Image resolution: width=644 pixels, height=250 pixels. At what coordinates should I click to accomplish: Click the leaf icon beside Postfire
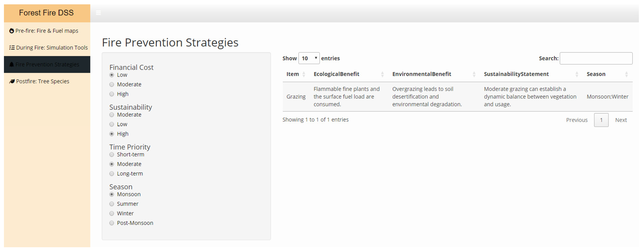click(x=12, y=81)
